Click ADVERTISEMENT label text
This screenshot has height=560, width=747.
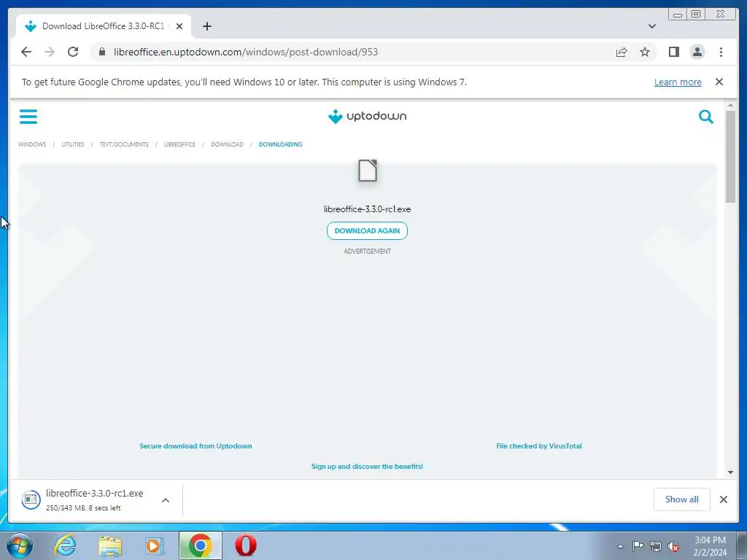[368, 252]
